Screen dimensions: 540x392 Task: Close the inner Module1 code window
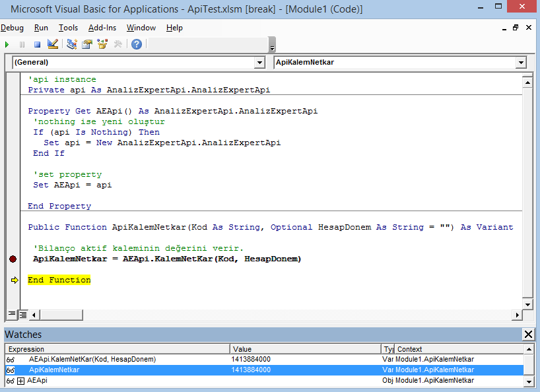(529, 28)
